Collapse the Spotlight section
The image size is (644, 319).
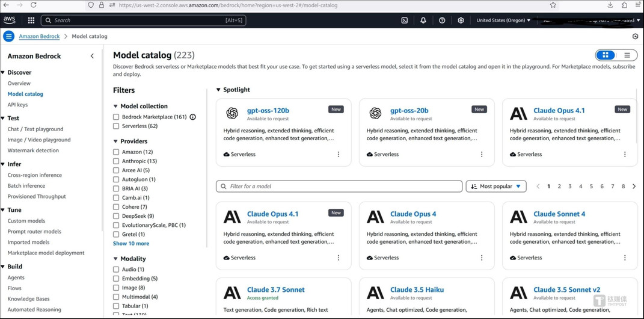pyautogui.click(x=218, y=90)
